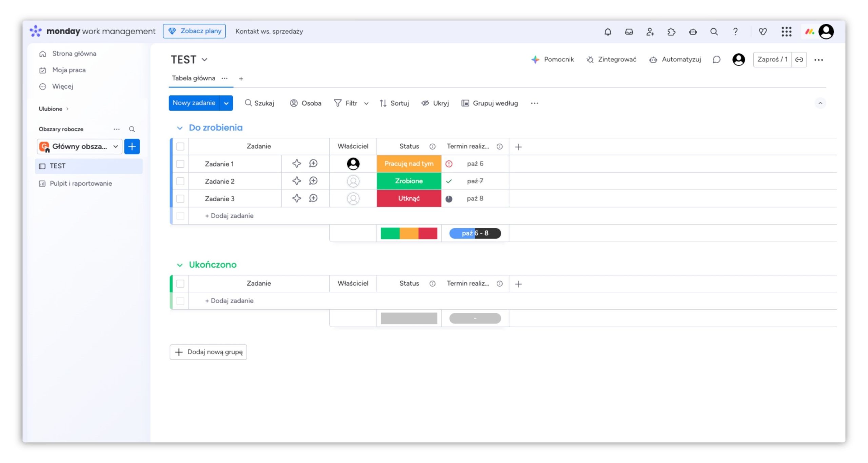The width and height of the screenshot is (868, 463).
Task: Open the Tabela główna tab
Action: click(193, 78)
